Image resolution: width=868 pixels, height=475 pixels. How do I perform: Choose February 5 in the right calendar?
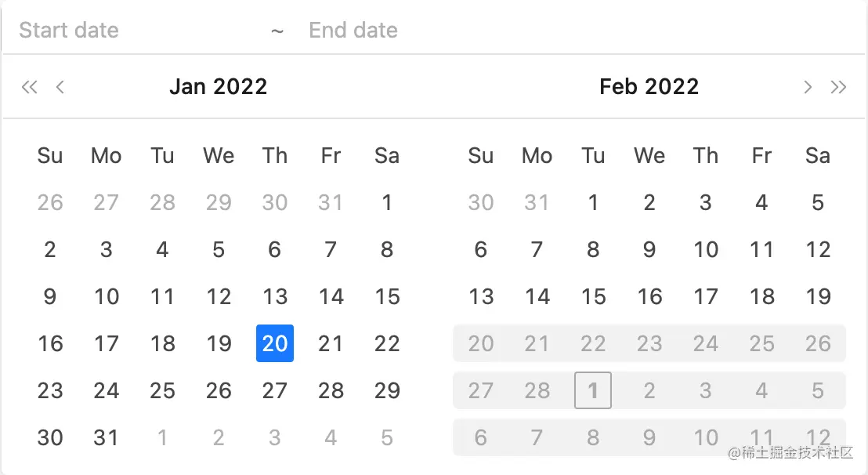pos(818,202)
